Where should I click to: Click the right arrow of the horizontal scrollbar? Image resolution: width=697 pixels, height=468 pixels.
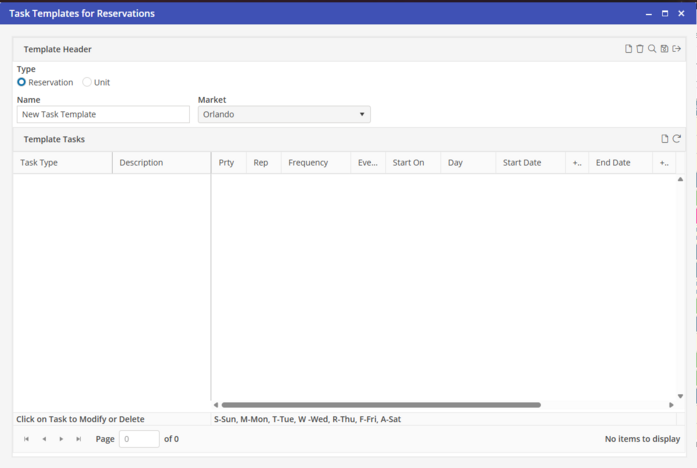tap(671, 405)
